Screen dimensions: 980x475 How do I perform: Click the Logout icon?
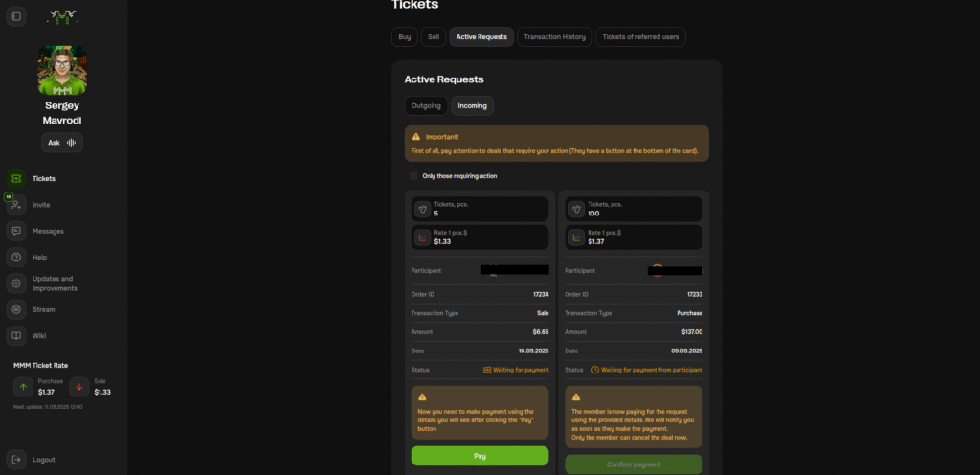click(16, 460)
